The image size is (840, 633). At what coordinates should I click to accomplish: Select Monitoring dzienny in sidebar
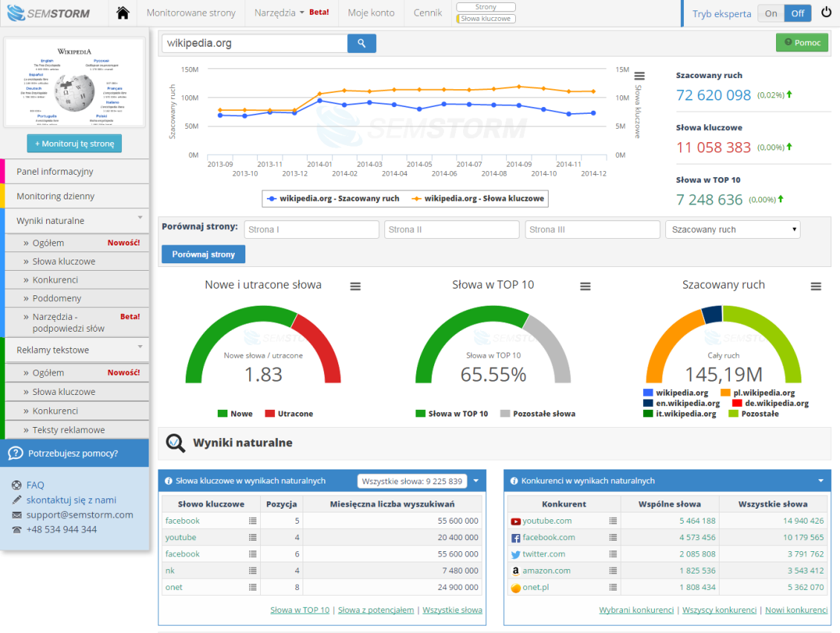[77, 196]
